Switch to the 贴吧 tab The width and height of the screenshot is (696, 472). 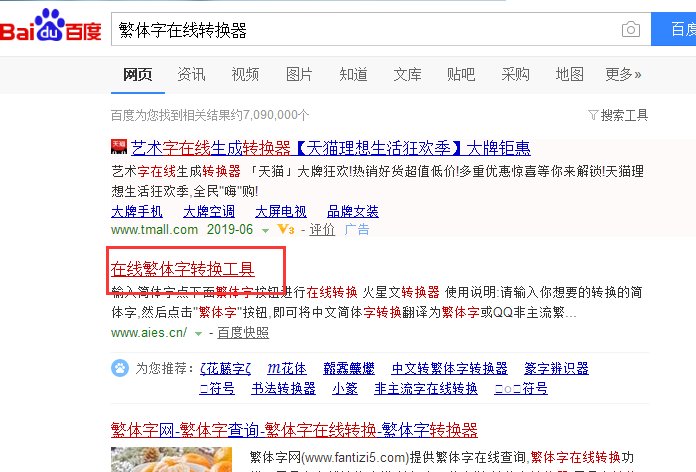click(461, 74)
